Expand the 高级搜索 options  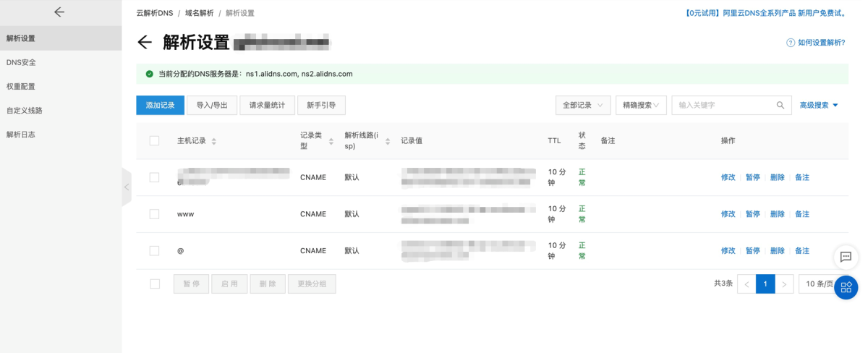[819, 106]
